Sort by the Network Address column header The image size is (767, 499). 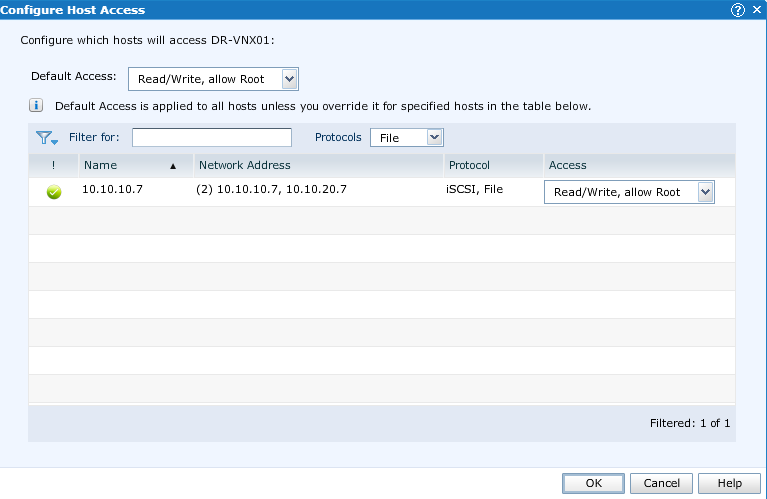click(245, 165)
